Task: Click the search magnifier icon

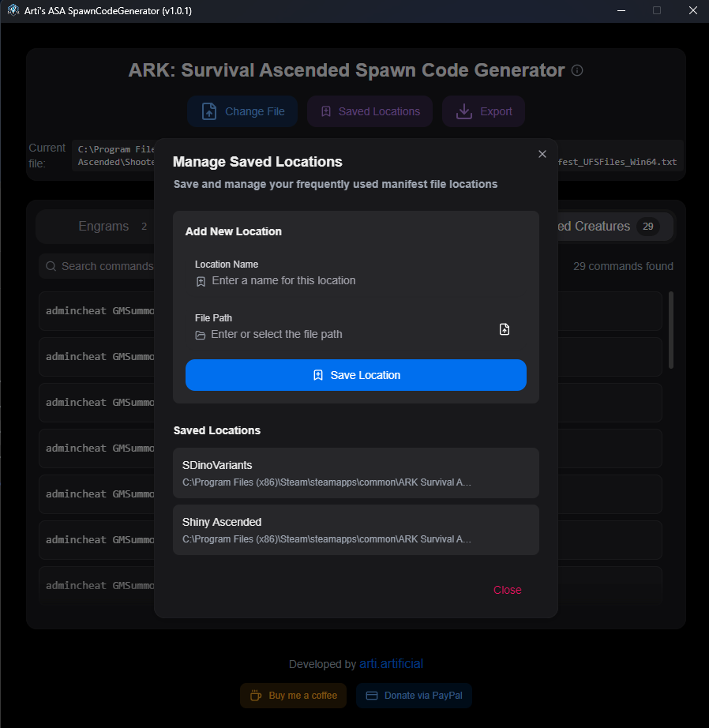Action: tap(51, 267)
